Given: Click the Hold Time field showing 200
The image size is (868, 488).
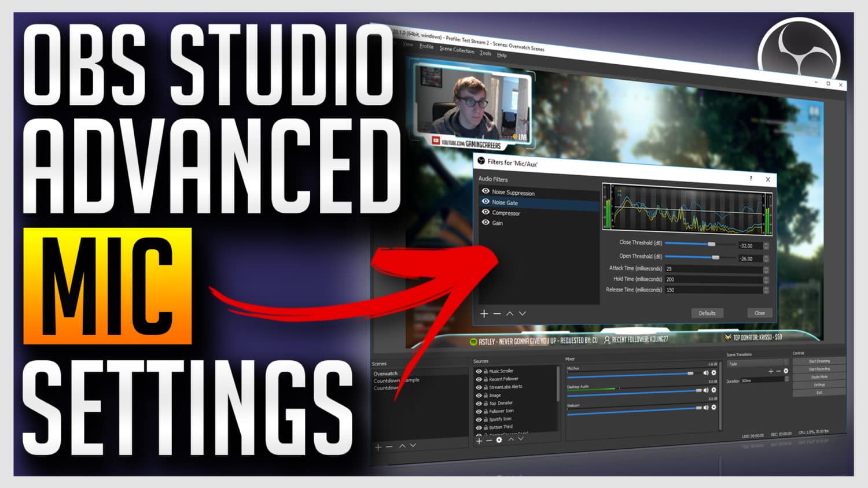Looking at the screenshot, I should tap(714, 280).
